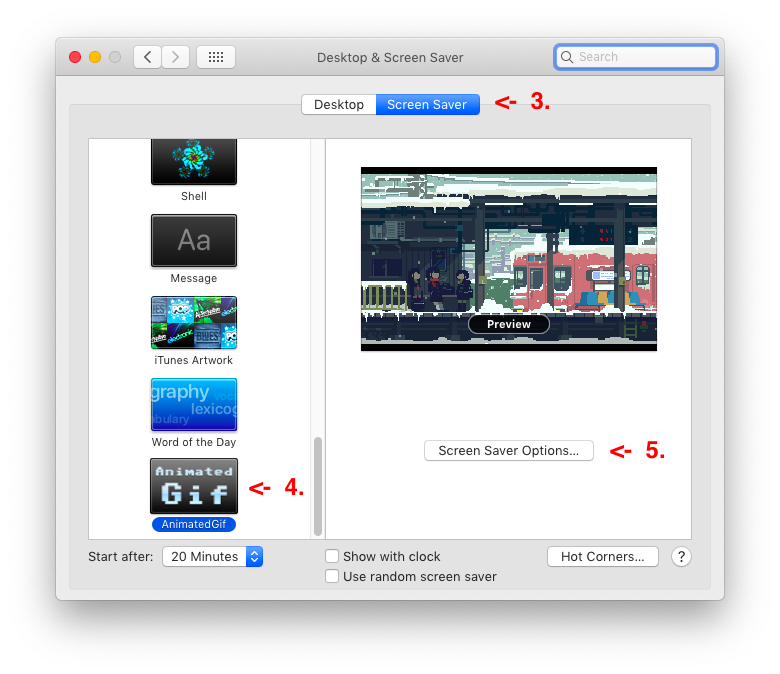The height and width of the screenshot is (674, 780).
Task: Pick the Word of the Day saver
Action: tap(194, 404)
